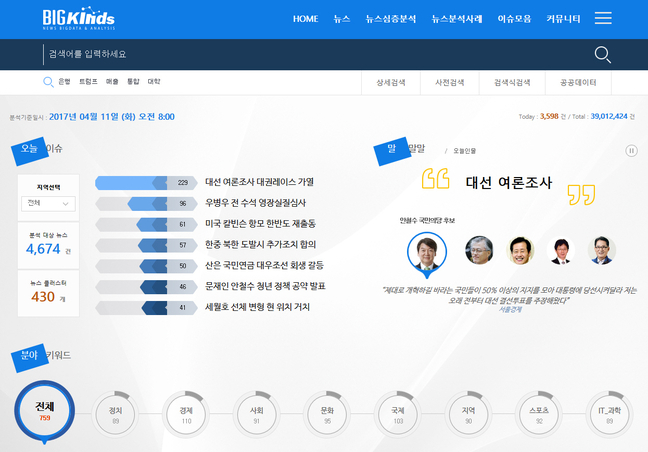Click the search magnifier in dark bar
648x452 pixels.
click(603, 55)
